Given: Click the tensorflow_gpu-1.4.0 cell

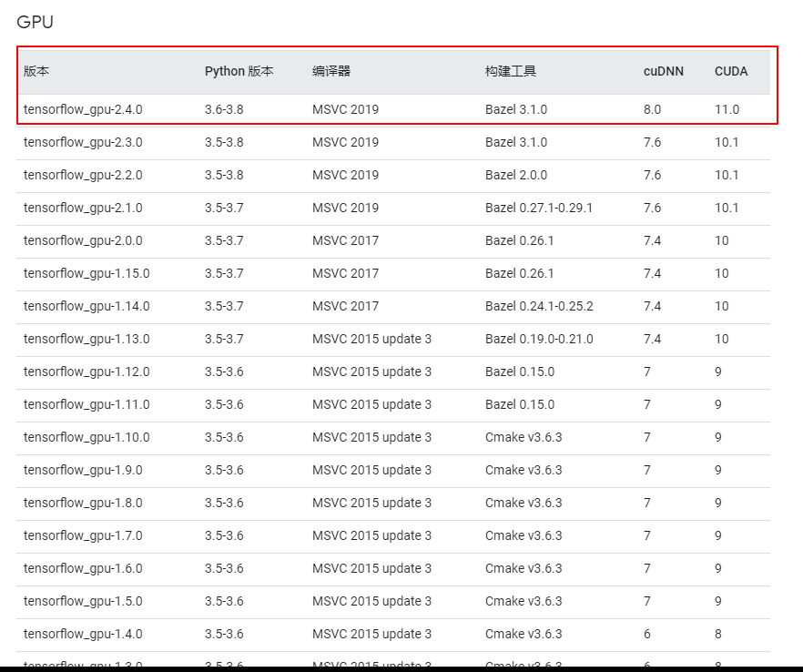Looking at the screenshot, I should (83, 634).
